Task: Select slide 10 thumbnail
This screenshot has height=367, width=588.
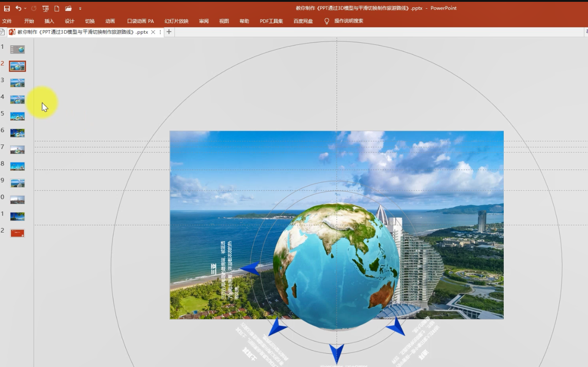Action: pos(17,200)
